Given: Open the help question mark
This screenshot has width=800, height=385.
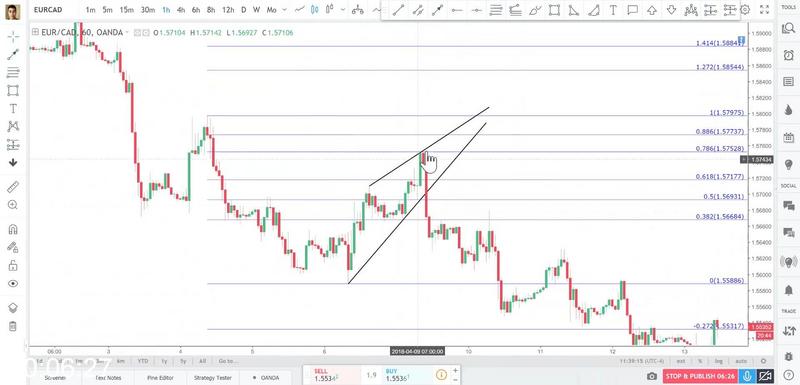Looking at the screenshot, I should pos(788,376).
